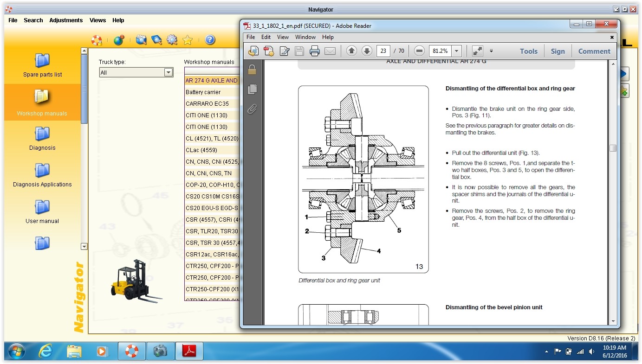Show the page thumbnails panel
The width and height of the screenshot is (642, 364).
pyautogui.click(x=253, y=89)
